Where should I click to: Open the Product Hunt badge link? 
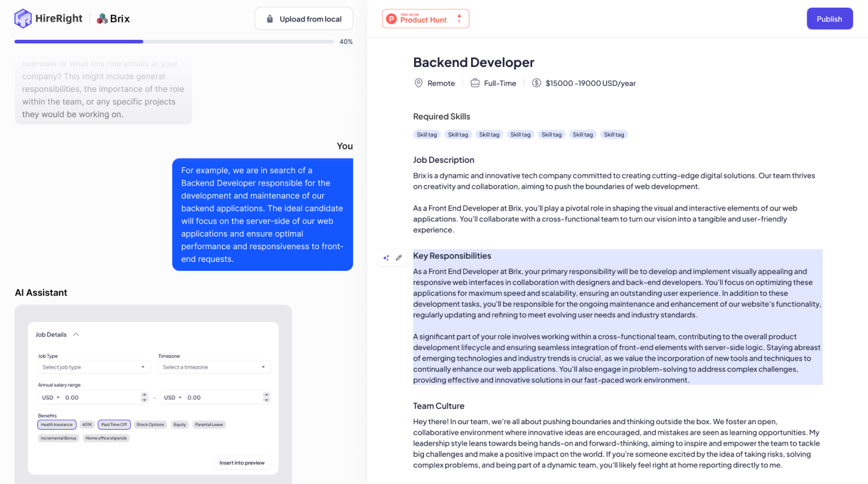pyautogui.click(x=425, y=19)
